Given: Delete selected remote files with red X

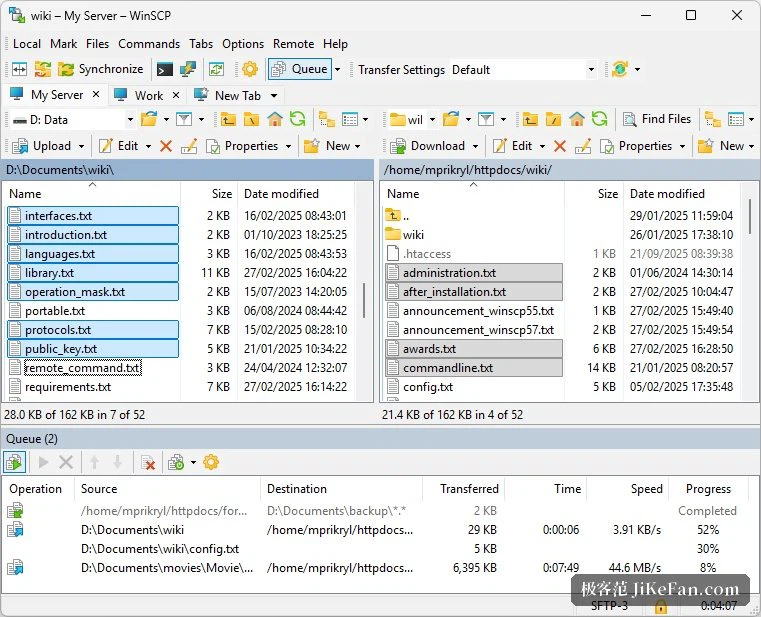Looking at the screenshot, I should (x=560, y=146).
